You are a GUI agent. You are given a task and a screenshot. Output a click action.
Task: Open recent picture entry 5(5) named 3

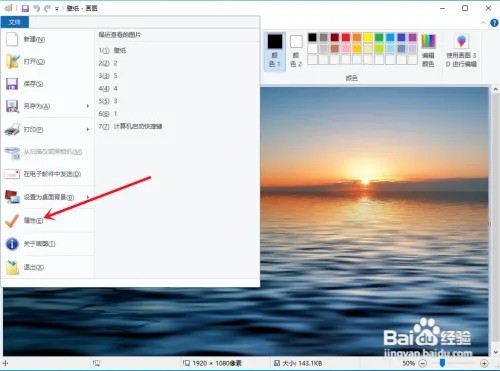[177, 101]
